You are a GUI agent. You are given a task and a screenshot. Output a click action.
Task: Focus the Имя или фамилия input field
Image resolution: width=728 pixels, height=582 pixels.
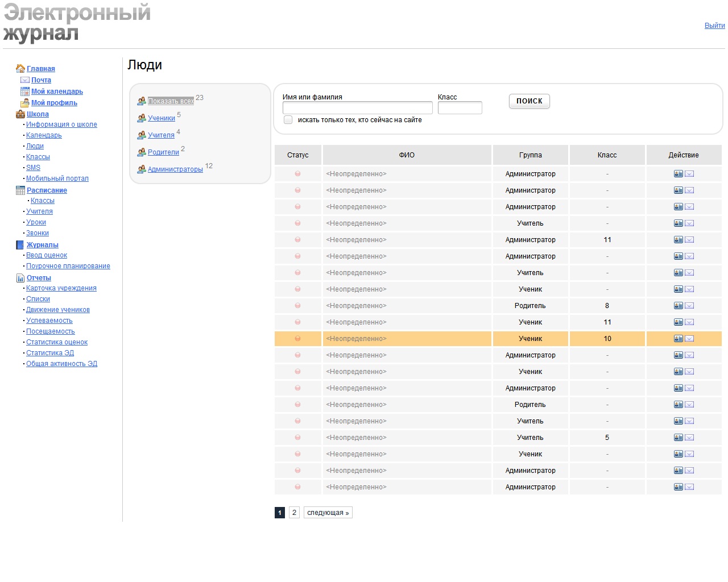(x=357, y=108)
